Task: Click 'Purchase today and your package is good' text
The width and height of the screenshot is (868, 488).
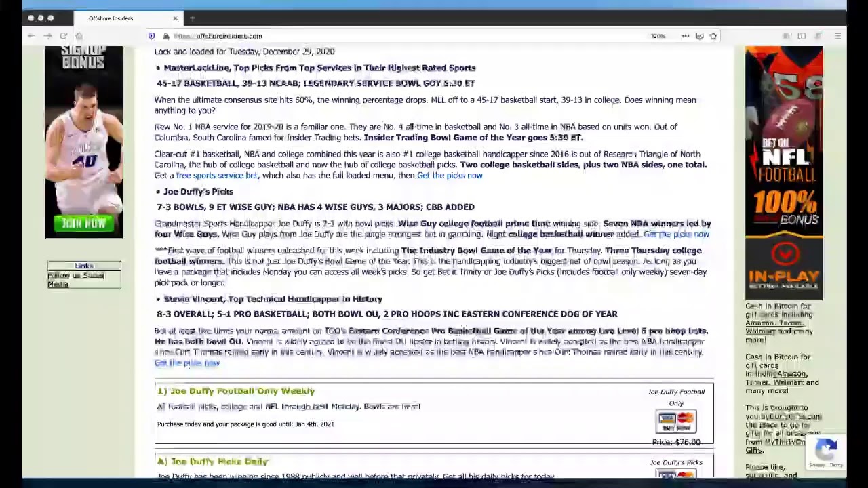Action: pos(245,424)
